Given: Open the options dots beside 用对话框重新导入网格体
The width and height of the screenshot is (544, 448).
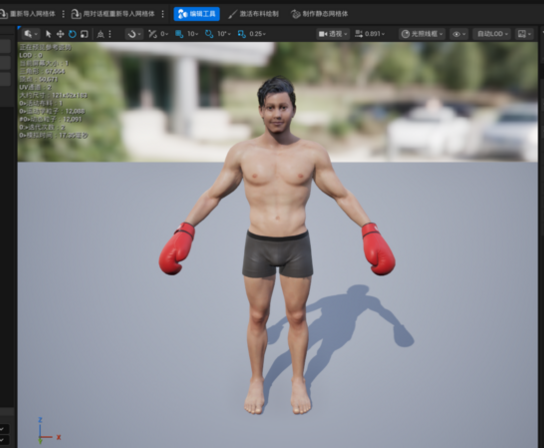Looking at the screenshot, I should coord(163,14).
